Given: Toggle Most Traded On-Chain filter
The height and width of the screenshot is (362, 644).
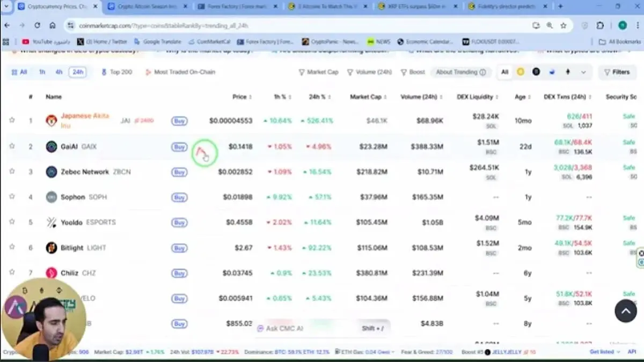Looking at the screenshot, I should [x=180, y=72].
